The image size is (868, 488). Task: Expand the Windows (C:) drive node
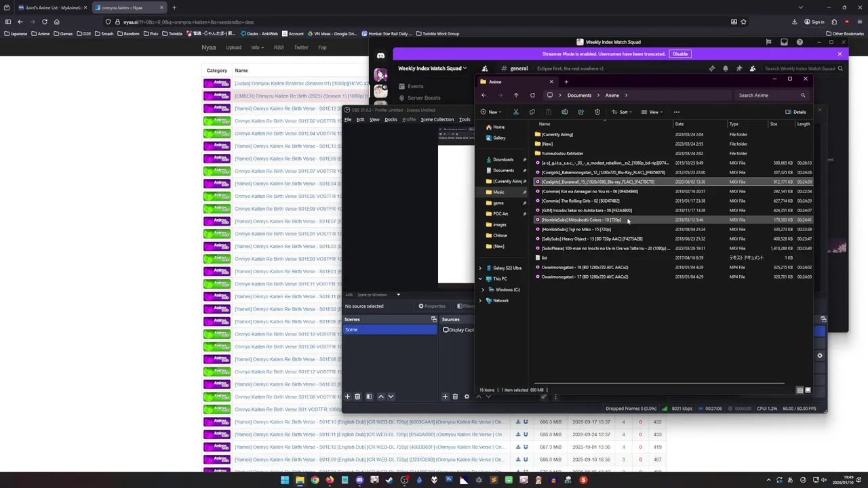pyautogui.click(x=483, y=290)
